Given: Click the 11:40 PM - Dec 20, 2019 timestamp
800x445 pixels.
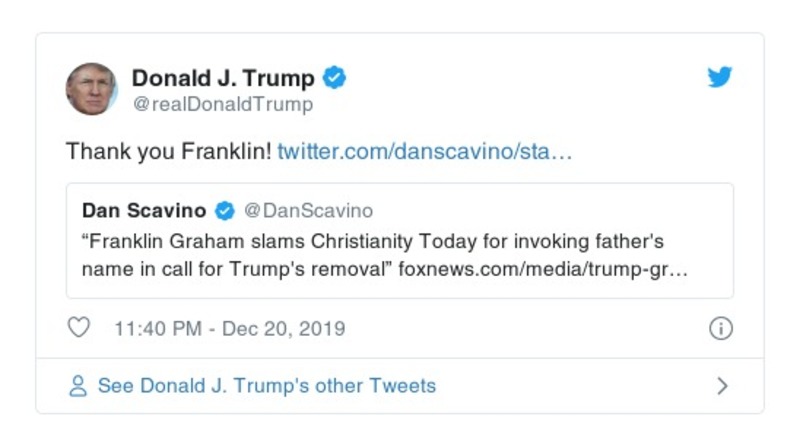Looking at the screenshot, I should click(x=230, y=328).
